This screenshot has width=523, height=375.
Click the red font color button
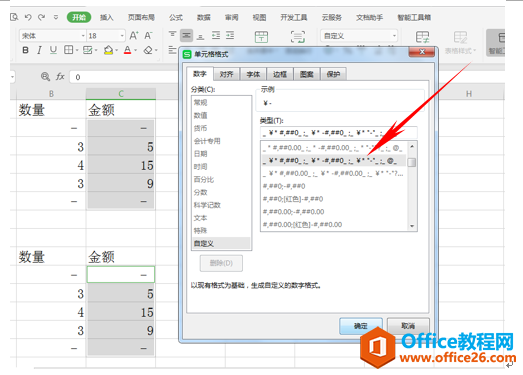tap(127, 50)
